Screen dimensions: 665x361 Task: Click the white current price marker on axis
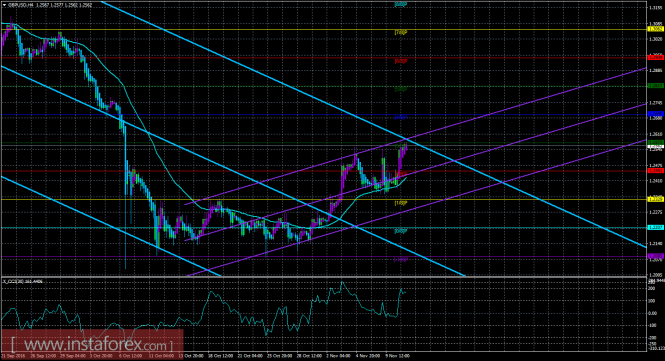(x=655, y=146)
